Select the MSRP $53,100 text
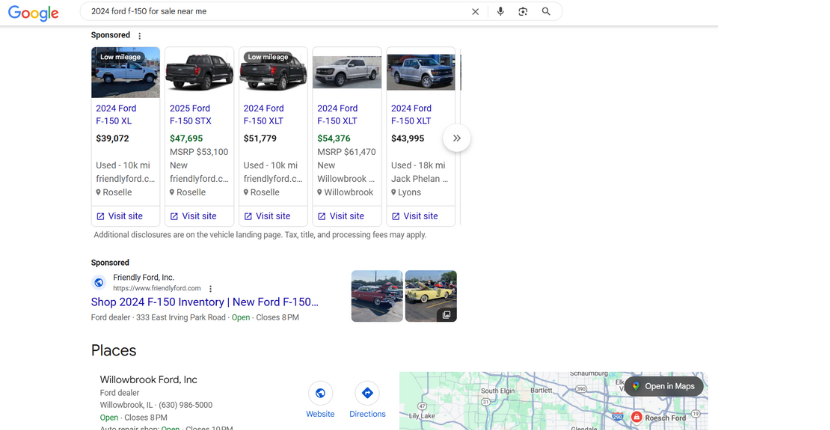 [x=199, y=152]
